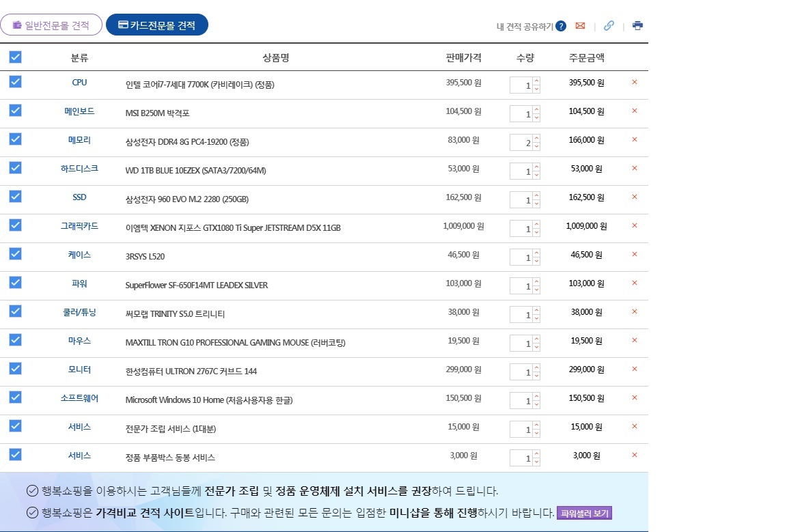Copy the estimate share link icon

coord(609,25)
